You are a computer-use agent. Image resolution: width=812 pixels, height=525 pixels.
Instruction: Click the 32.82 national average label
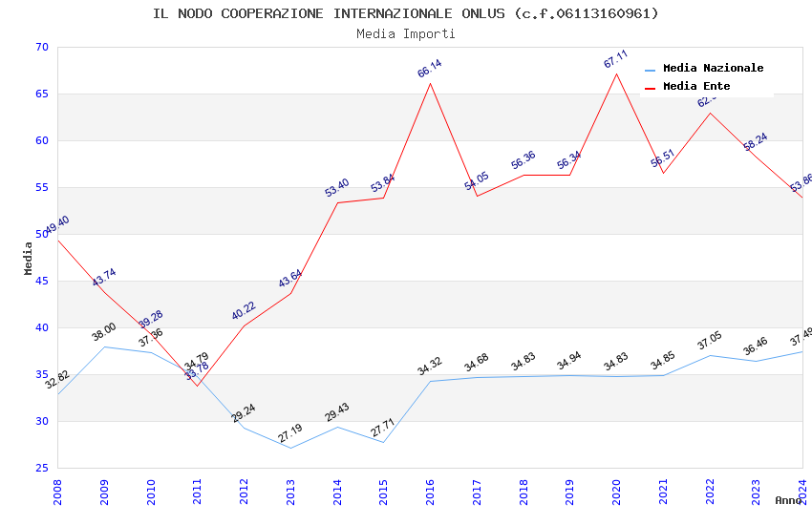click(57, 380)
